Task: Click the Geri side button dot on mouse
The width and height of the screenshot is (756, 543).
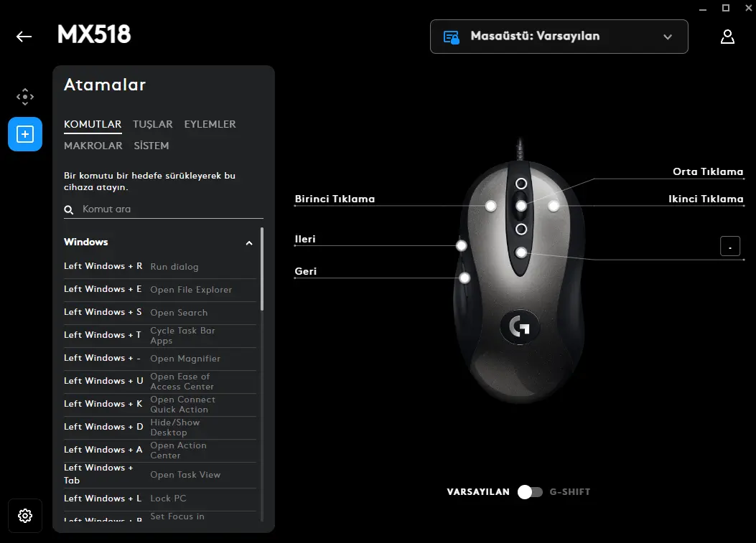Action: tap(465, 278)
